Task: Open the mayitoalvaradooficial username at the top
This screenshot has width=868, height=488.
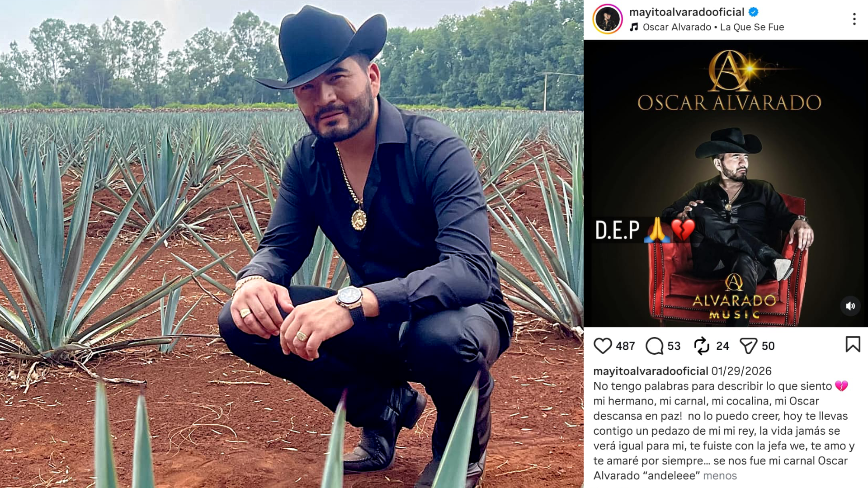Action: tap(687, 12)
